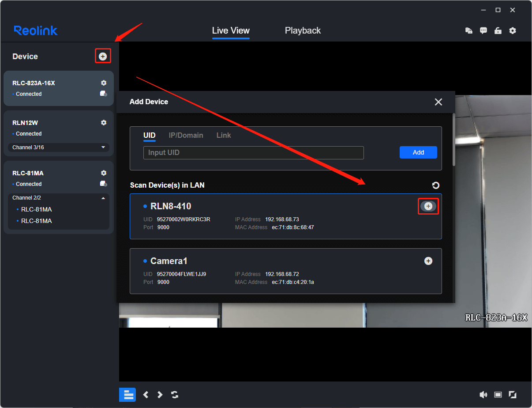Open the message chat icon in header
Viewport: 532px width, 408px height.
(x=483, y=30)
